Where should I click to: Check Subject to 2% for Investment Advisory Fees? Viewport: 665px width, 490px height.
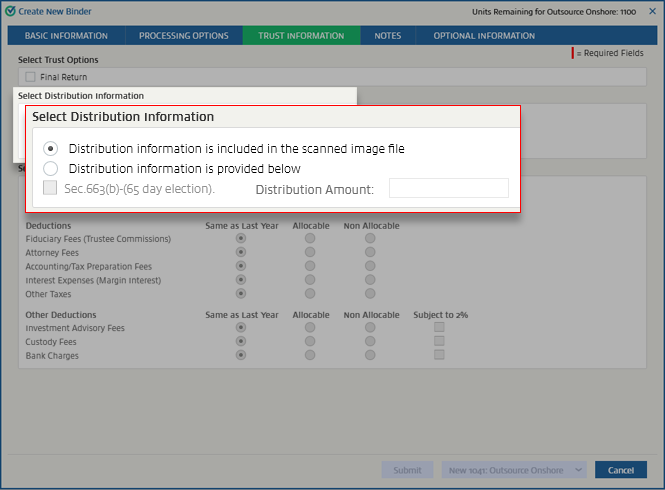(x=439, y=327)
